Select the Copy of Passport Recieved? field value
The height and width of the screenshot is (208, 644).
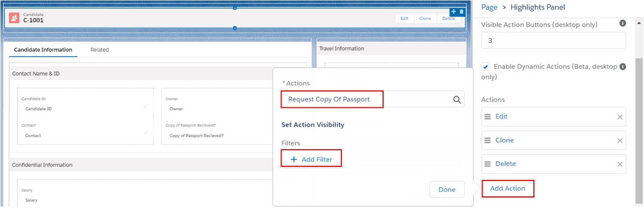197,136
